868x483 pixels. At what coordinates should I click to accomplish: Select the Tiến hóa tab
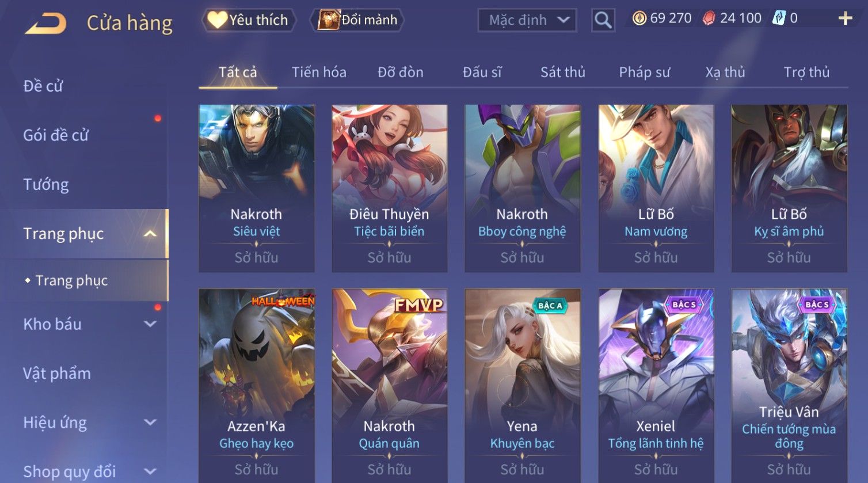click(x=319, y=73)
